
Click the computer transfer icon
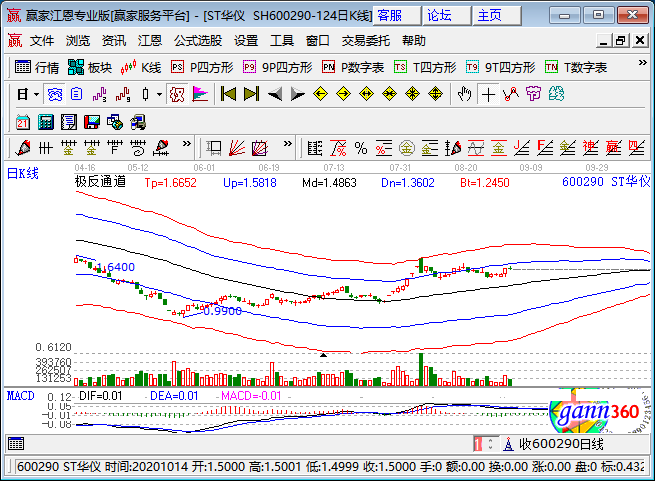click(x=137, y=122)
